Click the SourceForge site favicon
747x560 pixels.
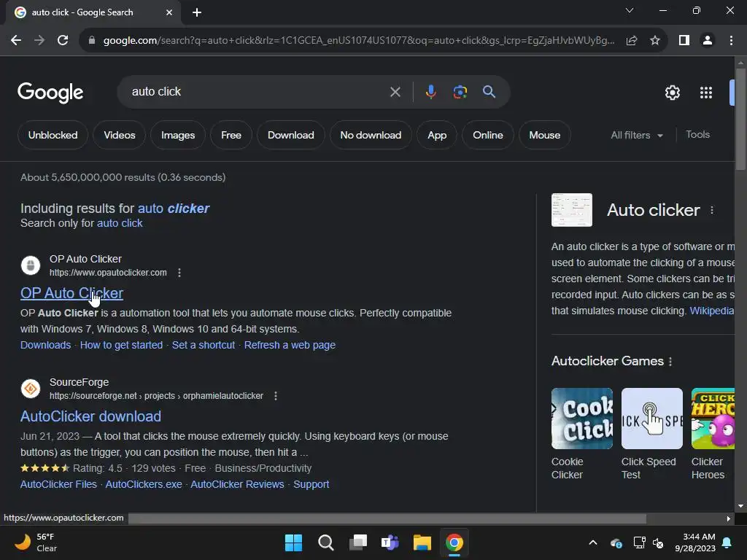pyautogui.click(x=31, y=389)
